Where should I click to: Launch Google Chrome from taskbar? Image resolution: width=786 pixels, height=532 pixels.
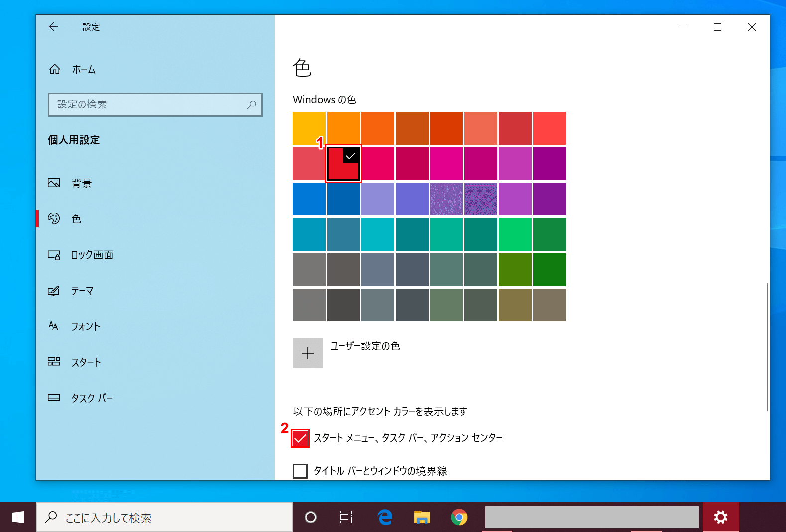(459, 518)
